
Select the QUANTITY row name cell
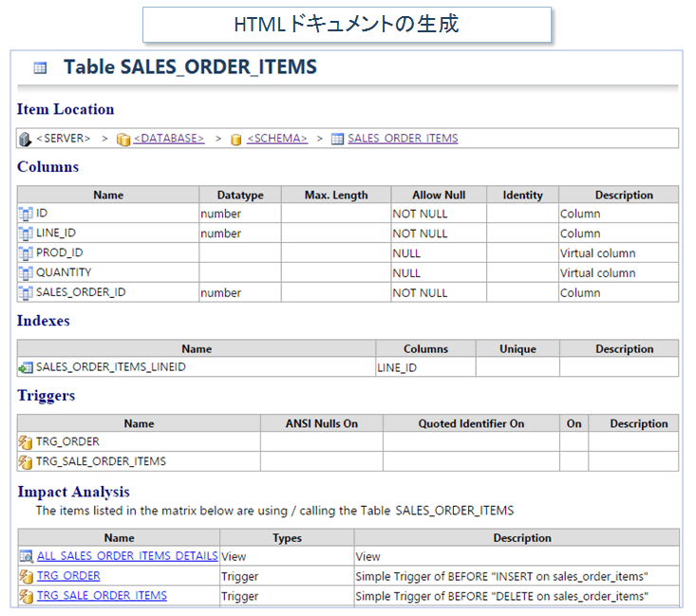(x=64, y=272)
